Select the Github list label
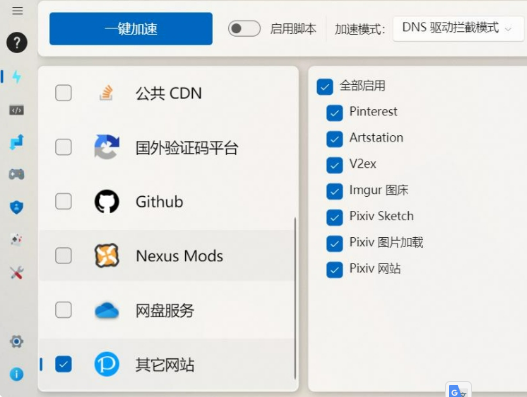The width and height of the screenshot is (527, 397). point(159,202)
